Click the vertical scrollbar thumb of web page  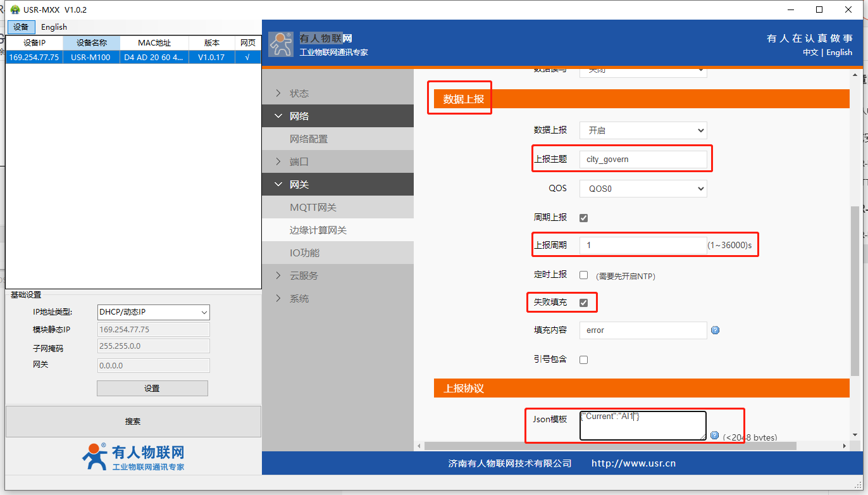coord(855,291)
